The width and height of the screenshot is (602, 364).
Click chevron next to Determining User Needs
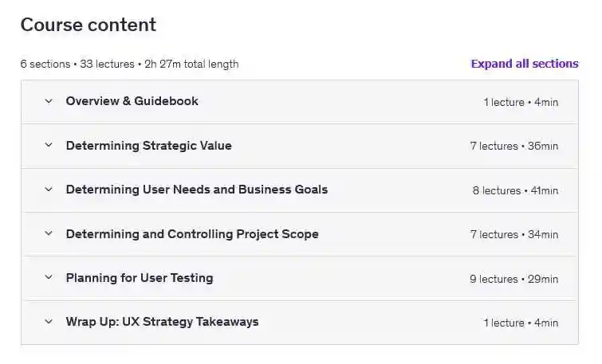click(x=49, y=190)
